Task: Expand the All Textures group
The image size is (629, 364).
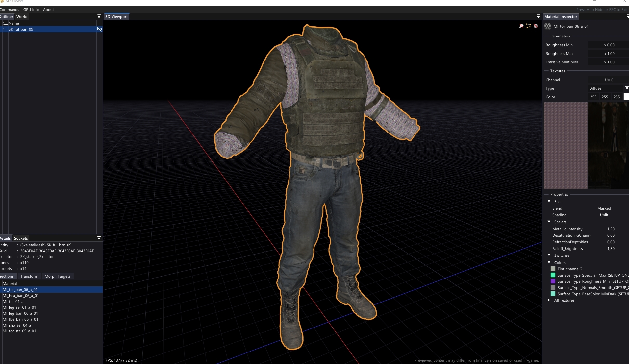Action: coord(549,300)
